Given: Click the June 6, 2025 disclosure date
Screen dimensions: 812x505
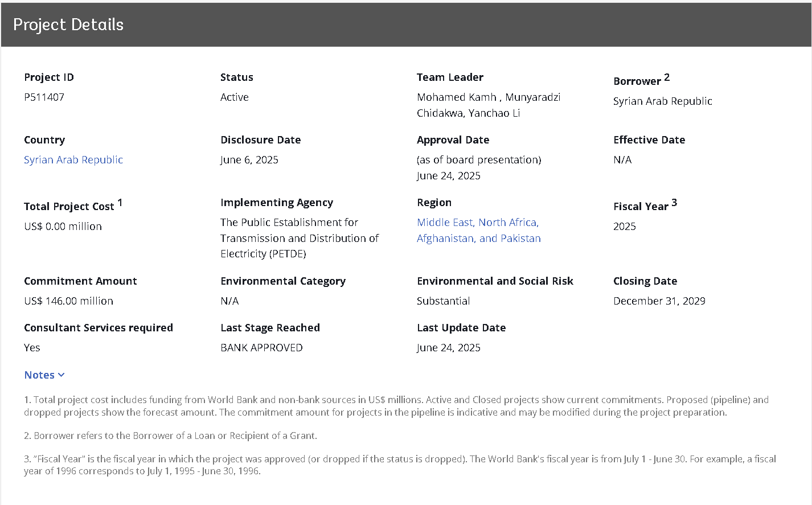Looking at the screenshot, I should (249, 160).
